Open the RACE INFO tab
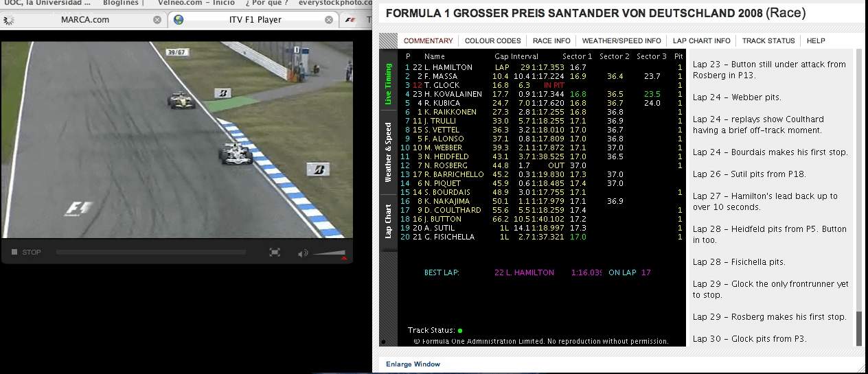Image resolution: width=868 pixels, height=374 pixels. (551, 41)
